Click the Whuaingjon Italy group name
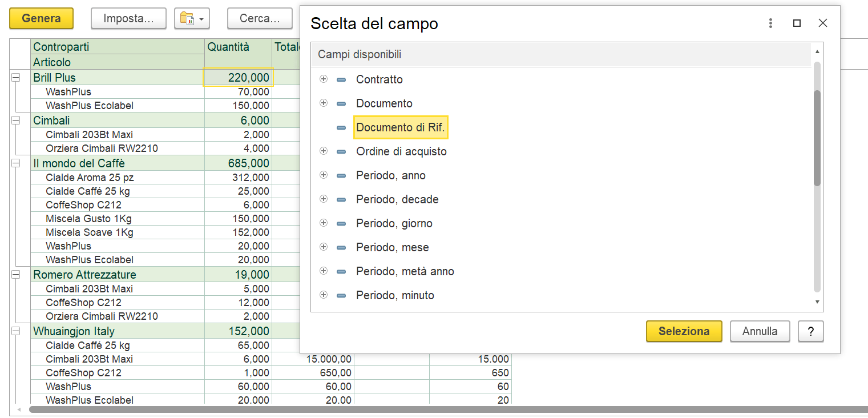This screenshot has height=418, width=868. point(74,331)
